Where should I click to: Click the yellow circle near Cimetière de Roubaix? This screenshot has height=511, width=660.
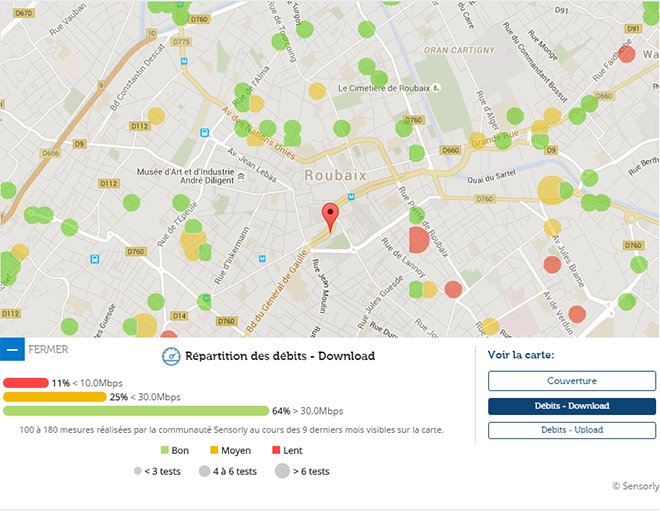317,91
